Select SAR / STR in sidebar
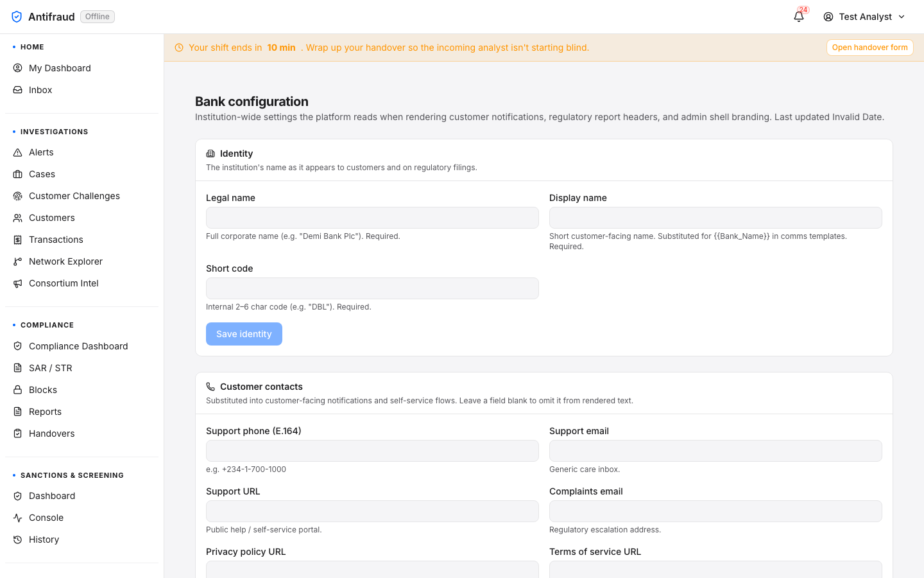This screenshot has height=578, width=924. [x=81, y=368]
